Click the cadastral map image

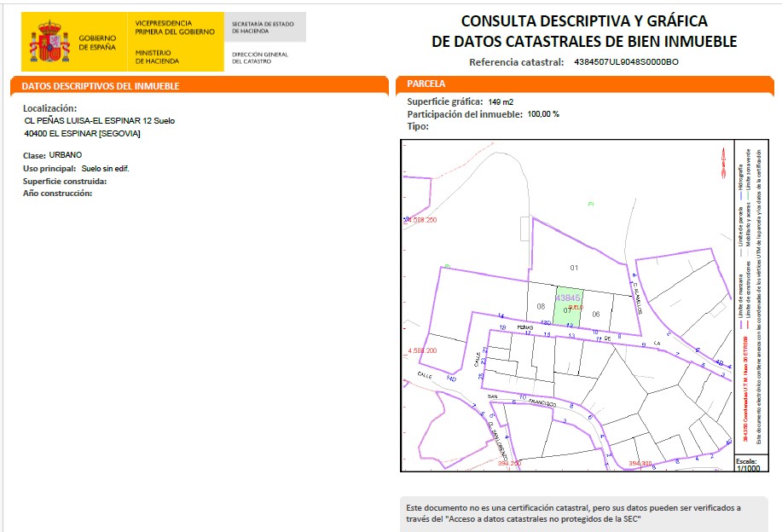click(568, 305)
